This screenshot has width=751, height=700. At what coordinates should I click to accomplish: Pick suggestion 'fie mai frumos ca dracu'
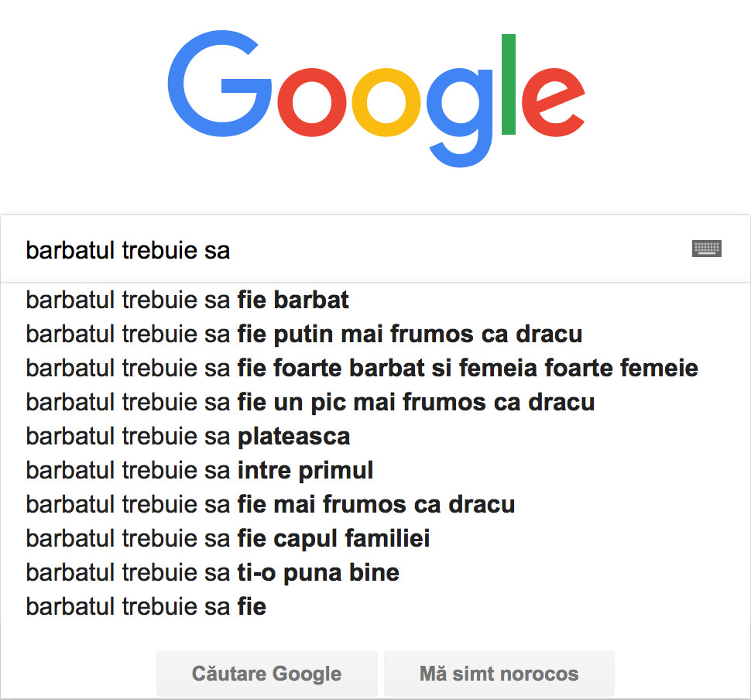270,504
